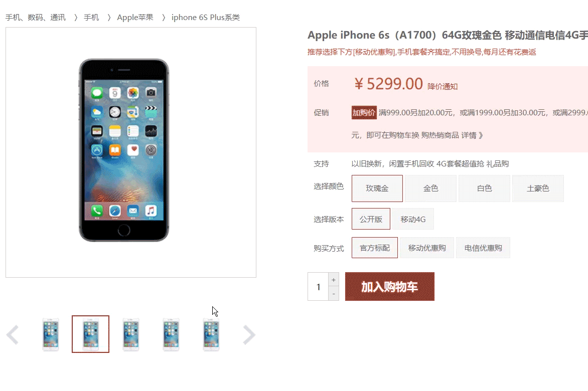Select the fourth phone thumbnail
This screenshot has width=588, height=391.
click(x=171, y=334)
